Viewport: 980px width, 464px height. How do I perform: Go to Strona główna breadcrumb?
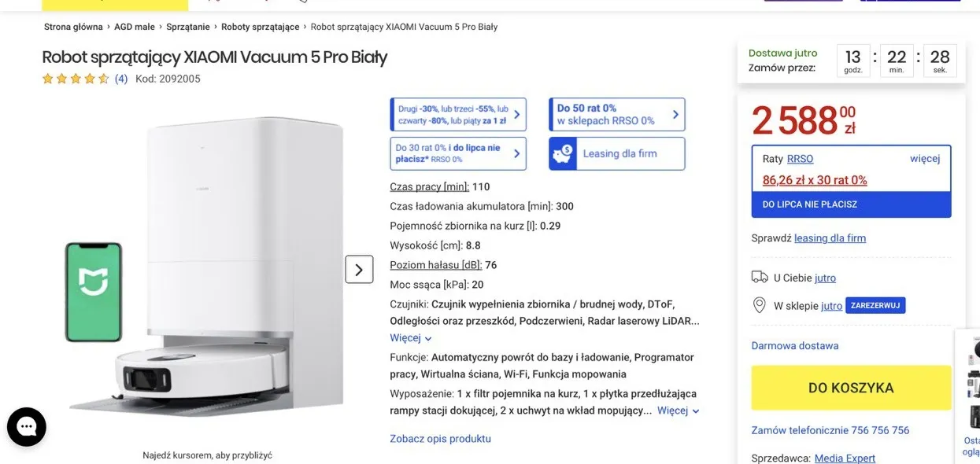[73, 27]
